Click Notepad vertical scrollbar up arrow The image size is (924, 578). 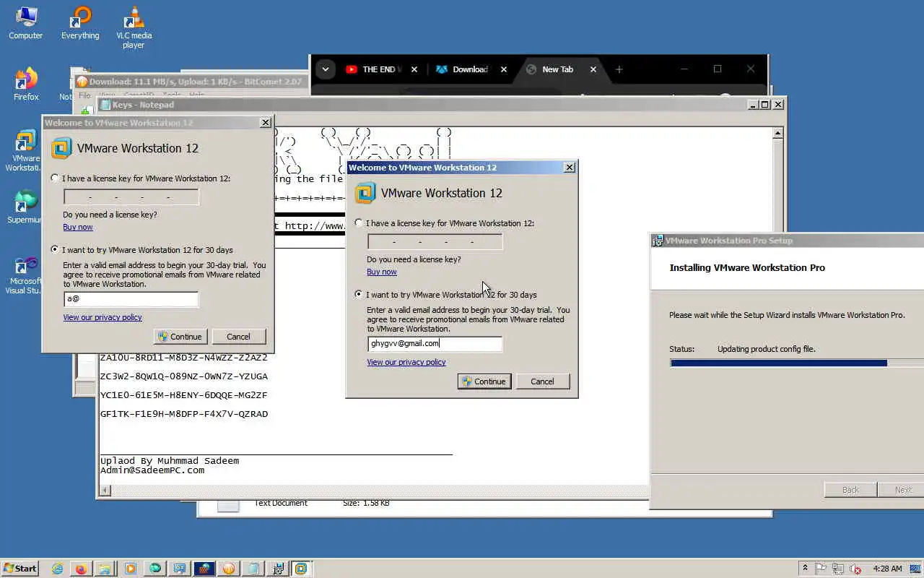777,134
